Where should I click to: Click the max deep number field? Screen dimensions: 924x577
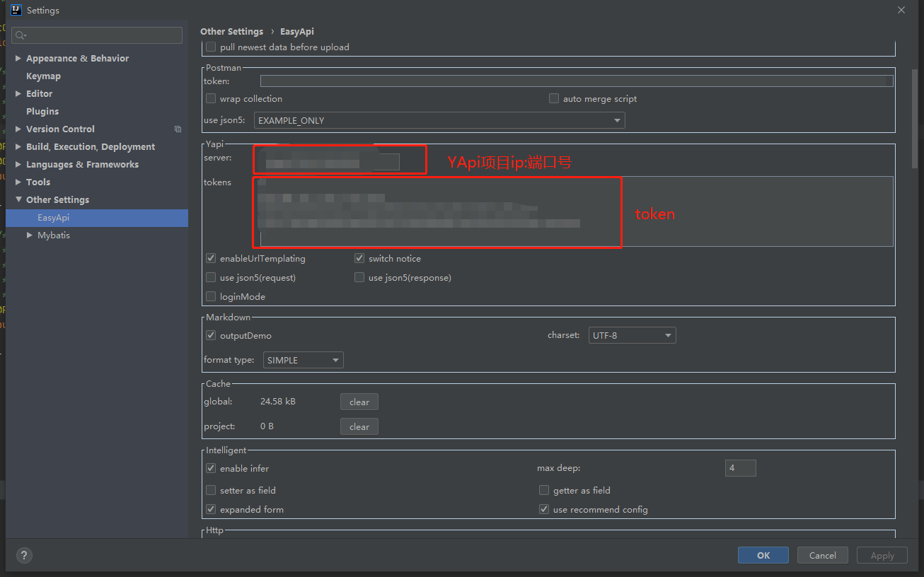741,468
